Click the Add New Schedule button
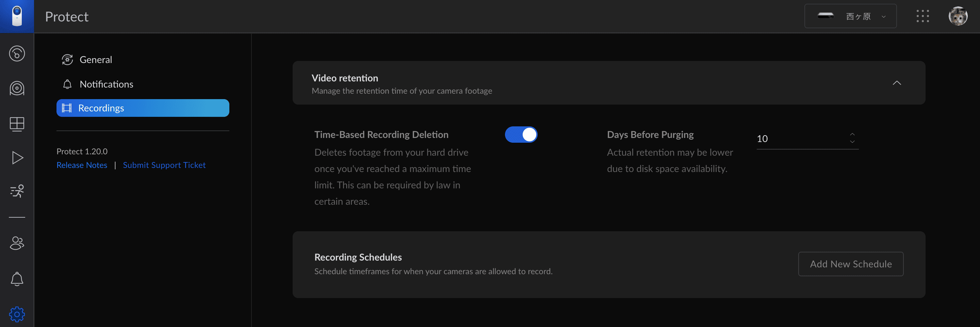 click(851, 264)
